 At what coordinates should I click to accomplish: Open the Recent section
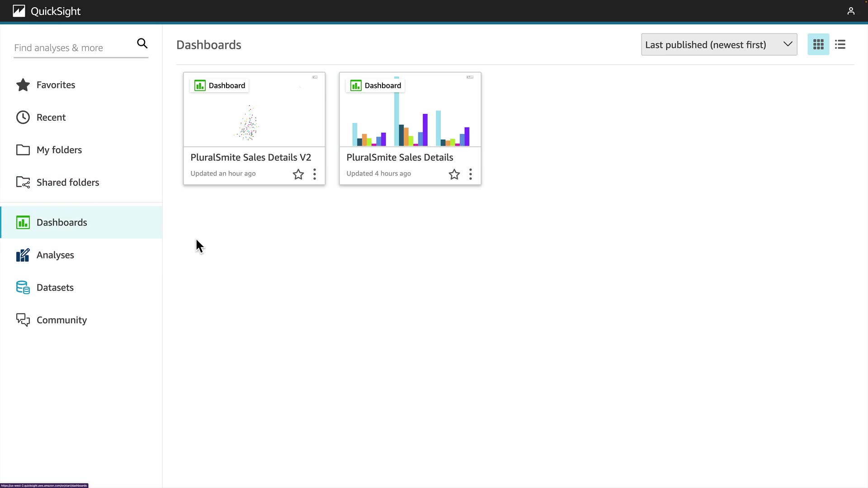pyautogui.click(x=51, y=117)
